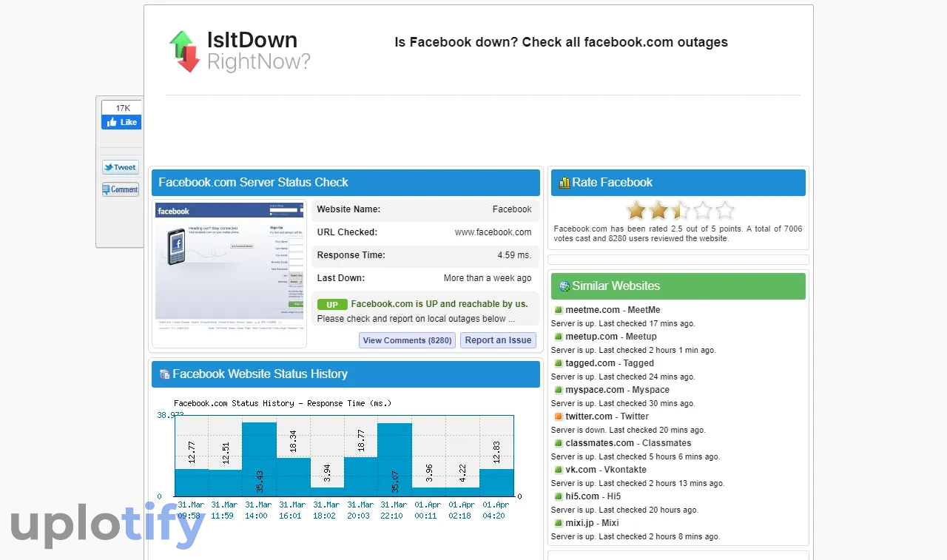
Task: Click green status icon beside vk.com
Action: pos(559,470)
